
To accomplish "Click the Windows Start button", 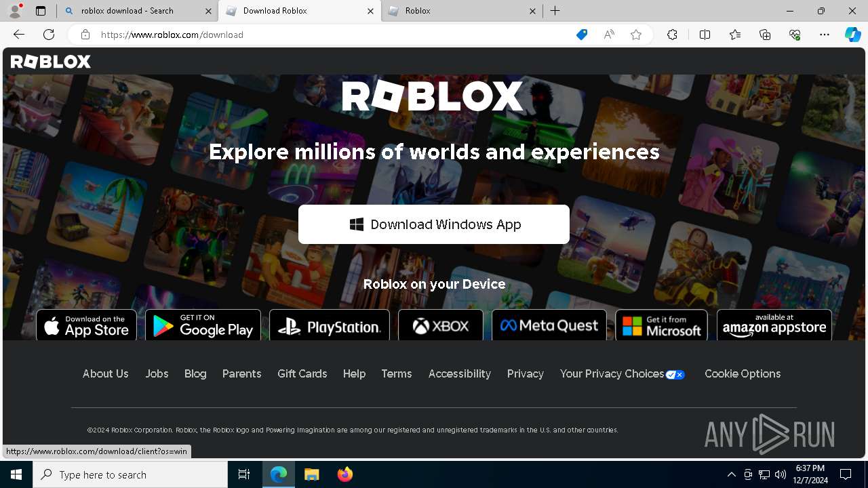I will pyautogui.click(x=16, y=474).
